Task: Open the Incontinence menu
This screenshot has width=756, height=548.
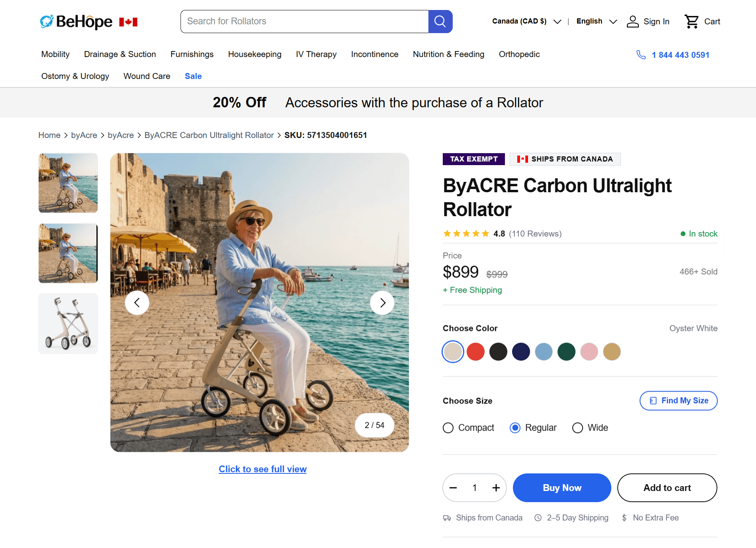Action: [x=375, y=54]
